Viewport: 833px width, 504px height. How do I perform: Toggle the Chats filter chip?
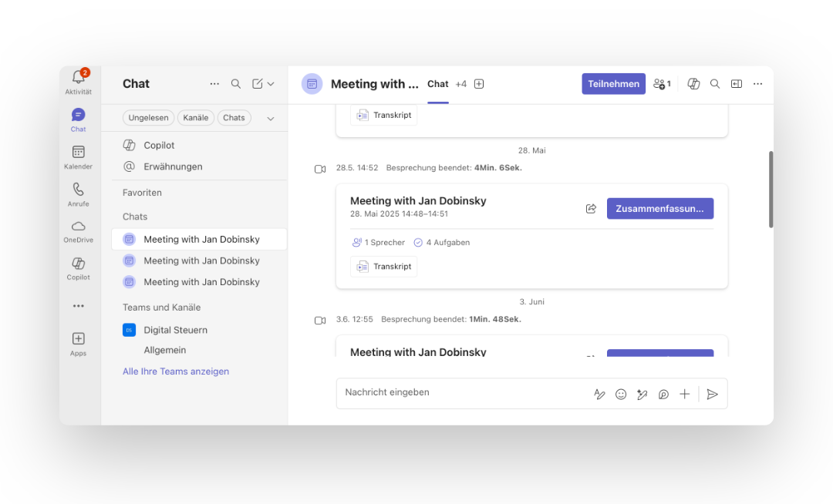[234, 117]
